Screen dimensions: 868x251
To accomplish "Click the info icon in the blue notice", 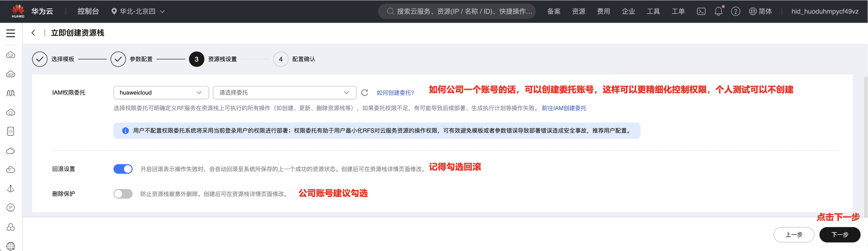I will (x=125, y=131).
